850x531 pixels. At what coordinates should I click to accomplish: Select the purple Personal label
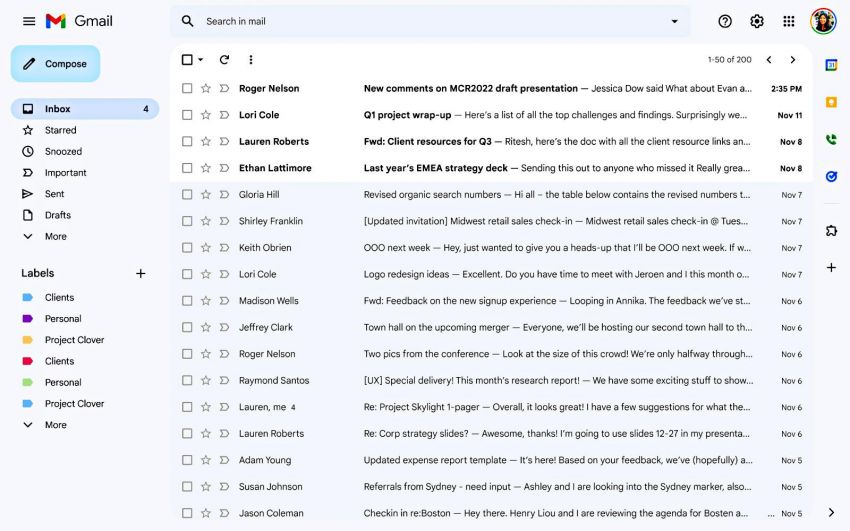(62, 319)
